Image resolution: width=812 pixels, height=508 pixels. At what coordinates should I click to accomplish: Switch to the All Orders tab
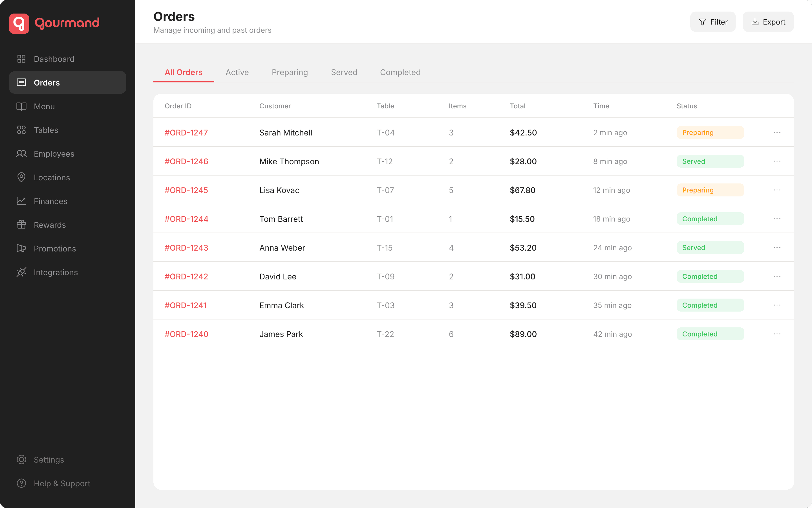click(184, 72)
